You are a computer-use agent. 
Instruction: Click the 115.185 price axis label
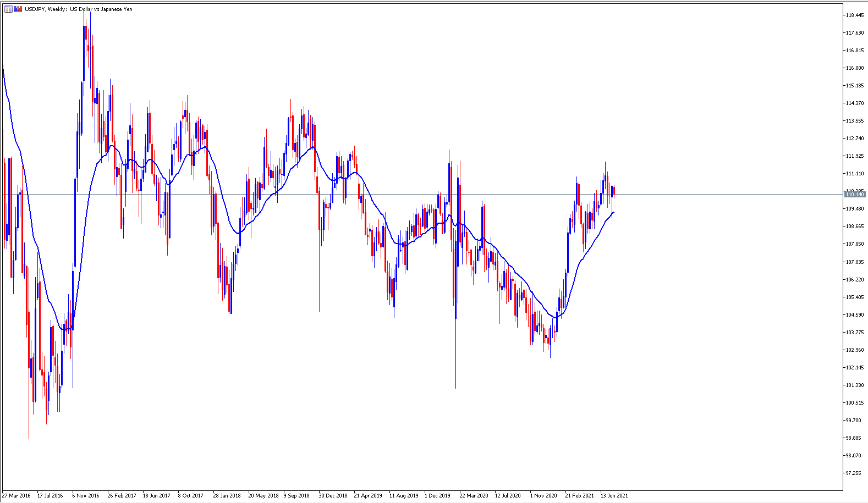coord(854,86)
